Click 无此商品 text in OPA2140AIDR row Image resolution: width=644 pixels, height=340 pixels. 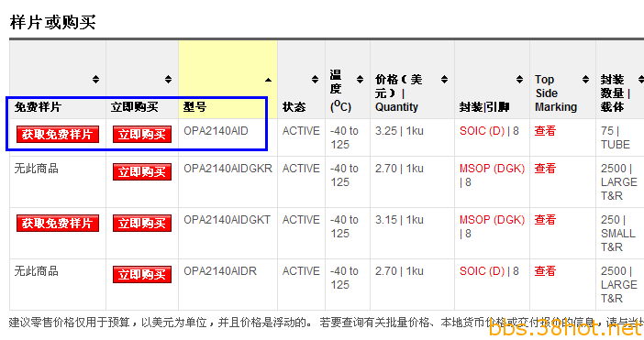pyautogui.click(x=36, y=270)
